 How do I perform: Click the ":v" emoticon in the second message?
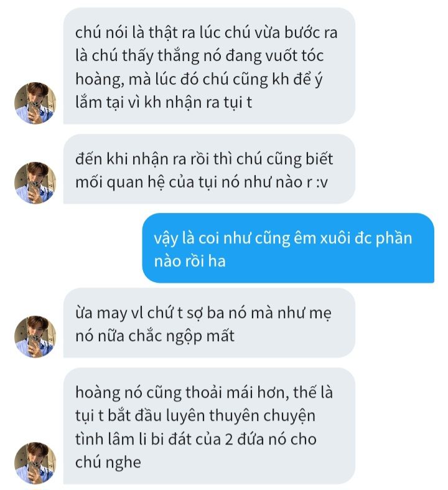pos(322,183)
